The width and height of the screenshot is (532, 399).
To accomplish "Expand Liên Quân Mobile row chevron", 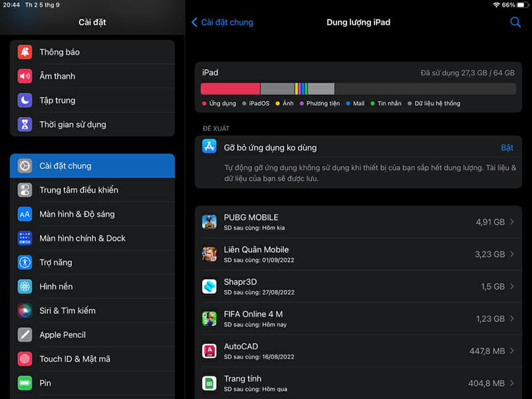I will tap(511, 254).
